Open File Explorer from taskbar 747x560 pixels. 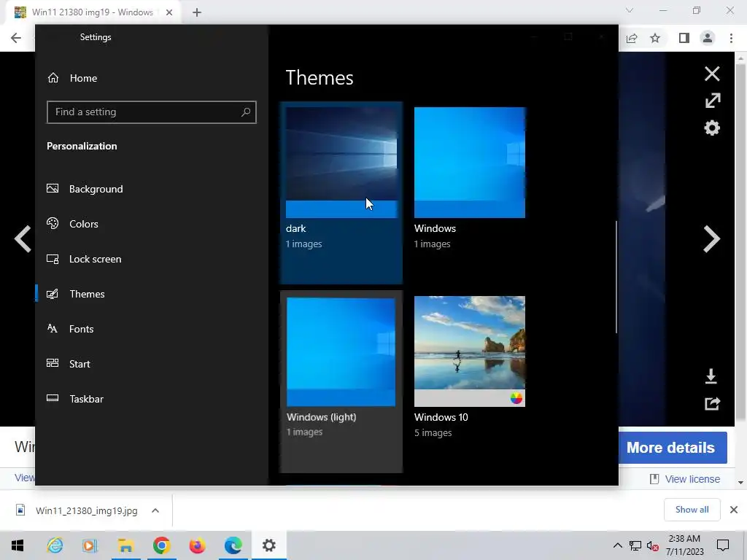[x=125, y=545]
